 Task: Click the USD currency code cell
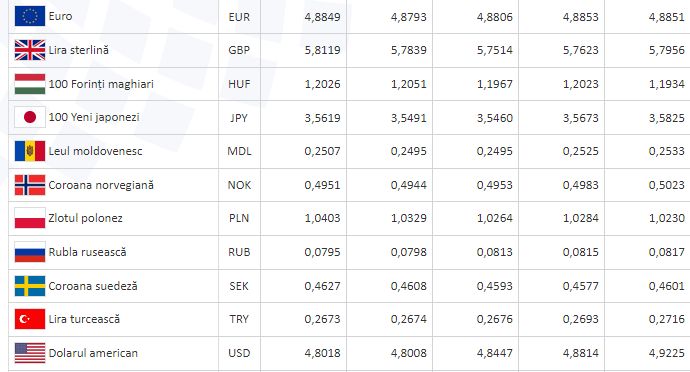tap(239, 353)
